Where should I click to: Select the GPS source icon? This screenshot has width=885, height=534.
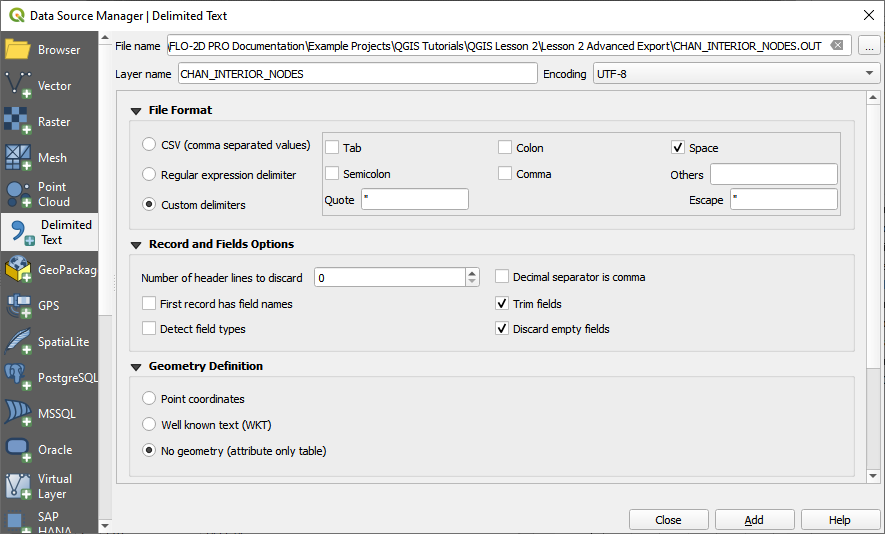click(x=19, y=306)
